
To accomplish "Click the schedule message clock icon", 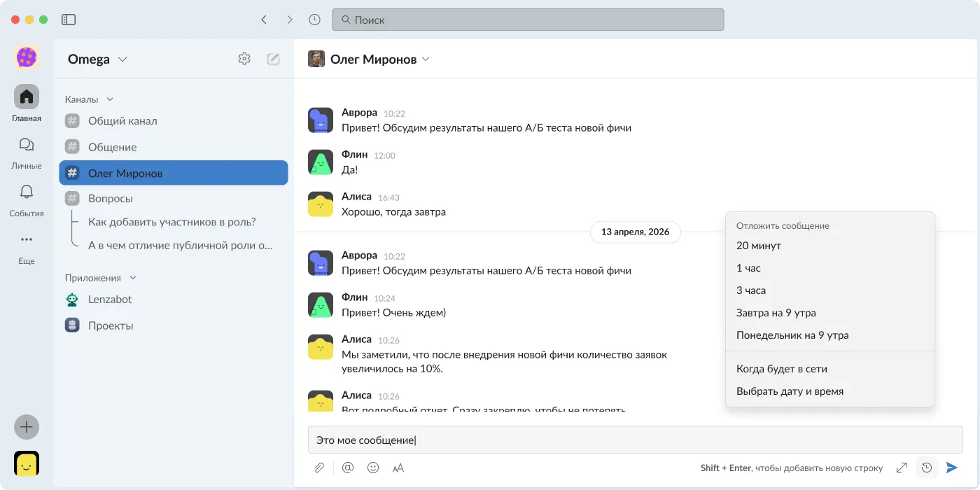I will tap(927, 468).
